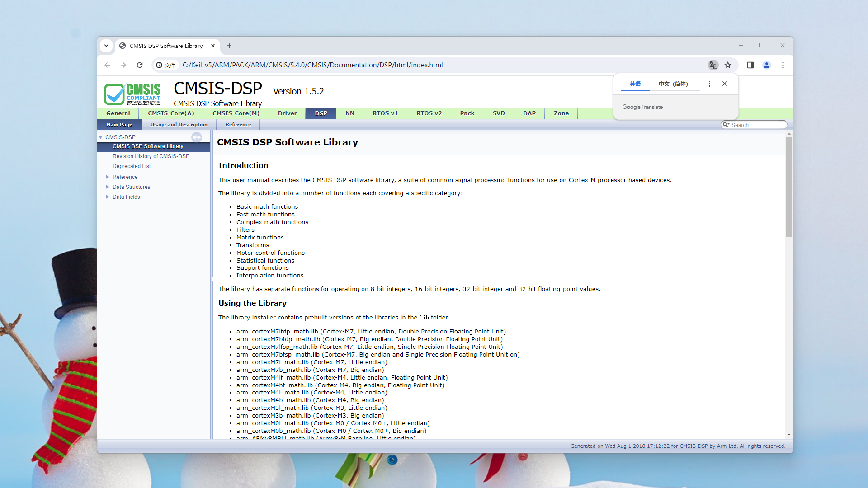Open the tab search dropdown chevron
868x488 pixels.
(x=106, y=46)
